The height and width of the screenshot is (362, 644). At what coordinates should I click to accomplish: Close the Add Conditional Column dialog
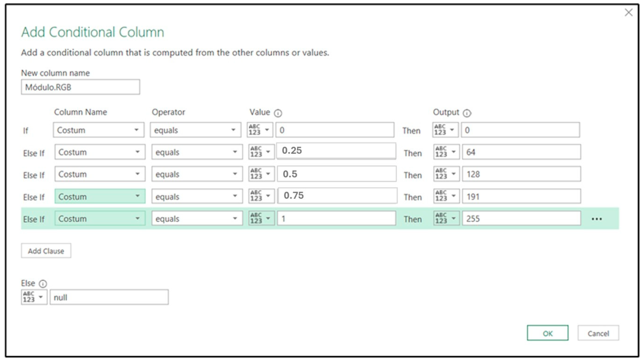pyautogui.click(x=628, y=12)
